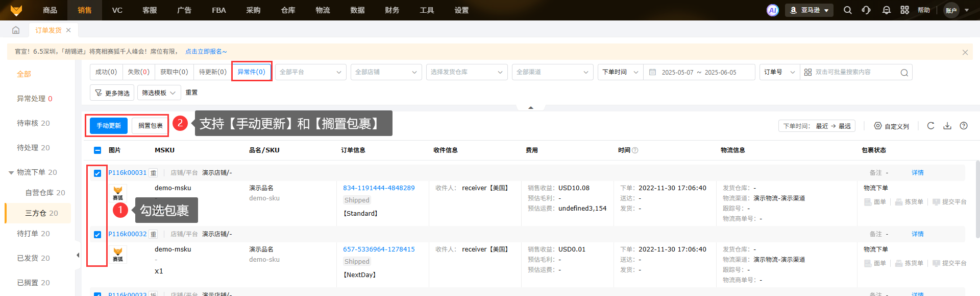
Task: Open 筛选模板 dropdown
Action: [x=159, y=93]
